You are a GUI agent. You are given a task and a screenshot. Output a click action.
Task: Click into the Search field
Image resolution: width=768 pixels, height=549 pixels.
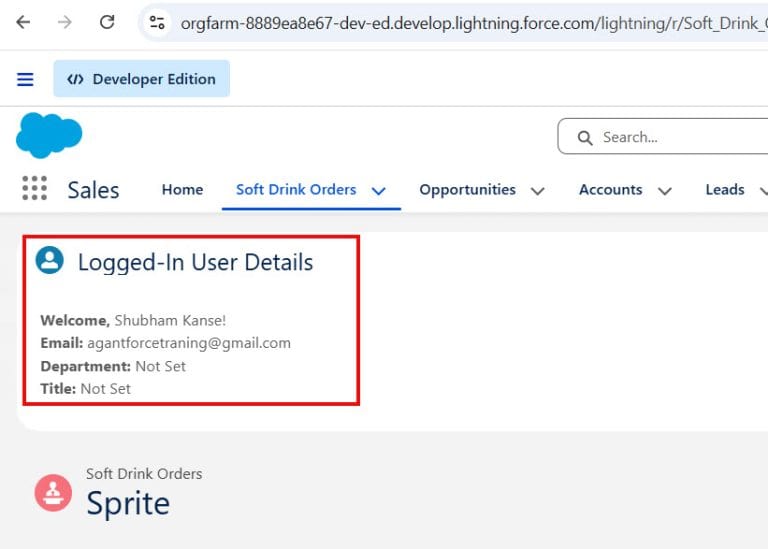(x=663, y=137)
